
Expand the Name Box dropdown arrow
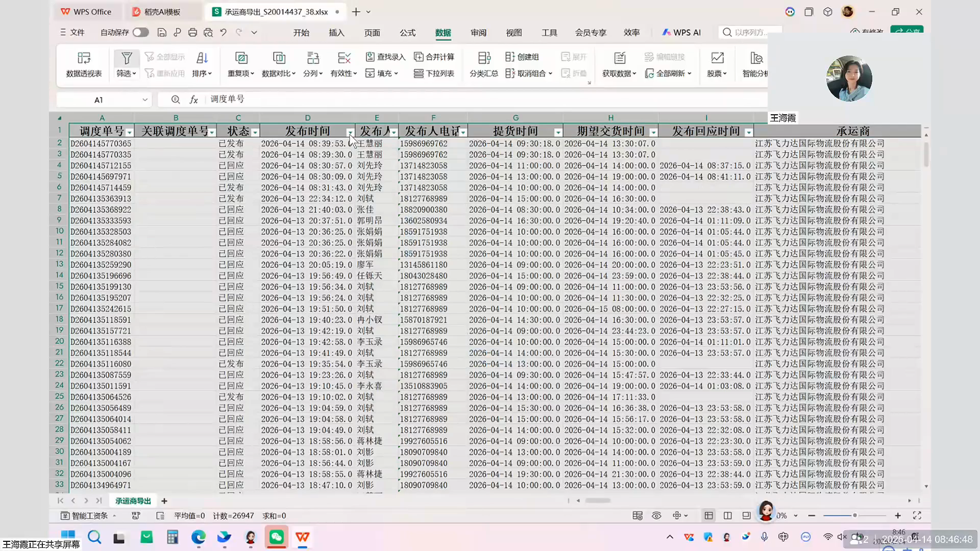tap(145, 100)
